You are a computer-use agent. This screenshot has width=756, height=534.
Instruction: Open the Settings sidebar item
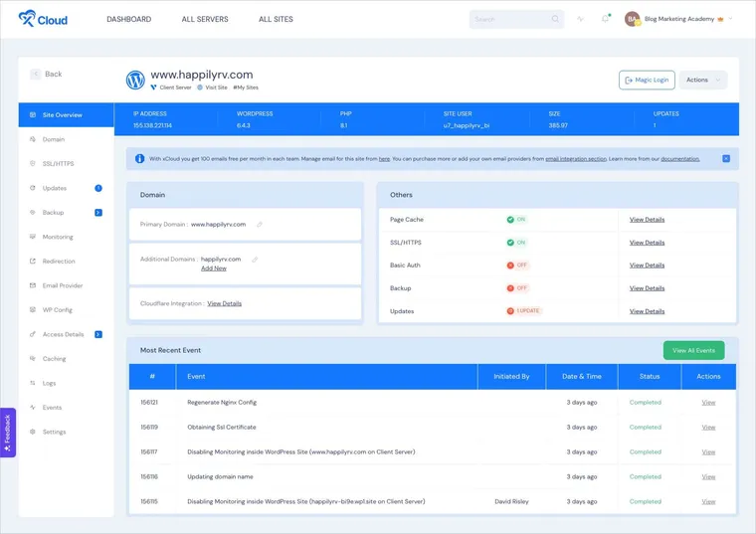click(66, 432)
